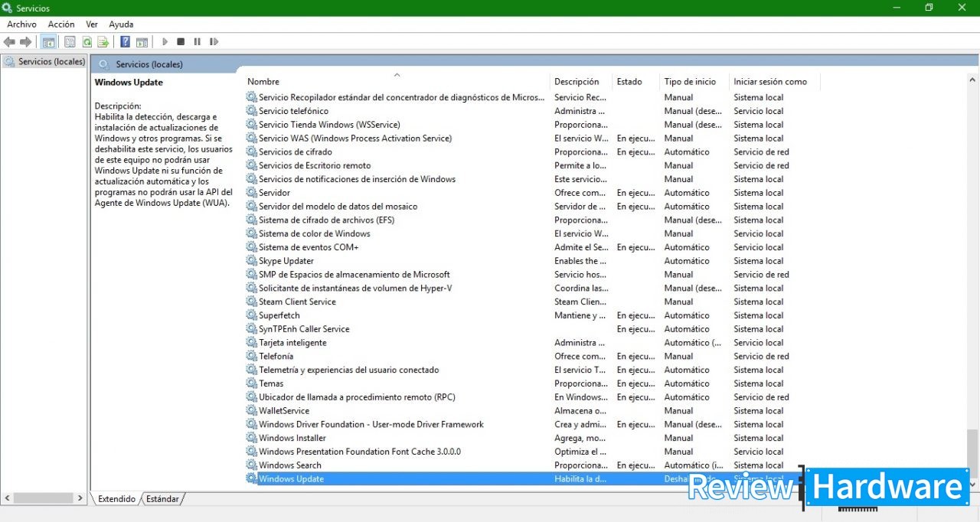Open the Properties toolbar icon
The width and height of the screenshot is (980, 522).
70,42
